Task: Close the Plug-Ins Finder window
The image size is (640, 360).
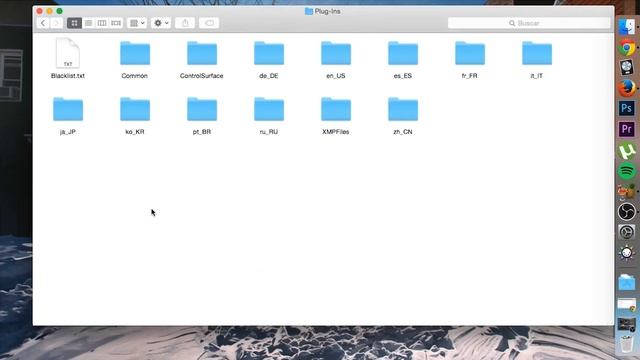Action: pos(40,11)
